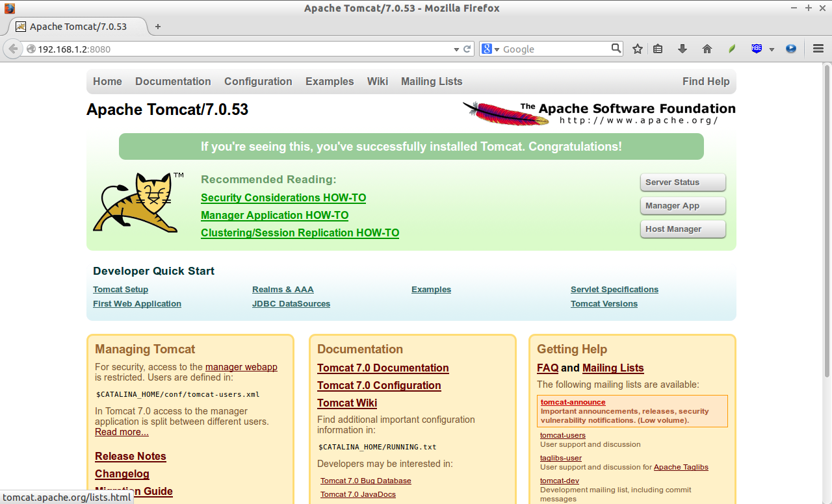
Task: Show bookmarks list icon in toolbar
Action: 658,49
